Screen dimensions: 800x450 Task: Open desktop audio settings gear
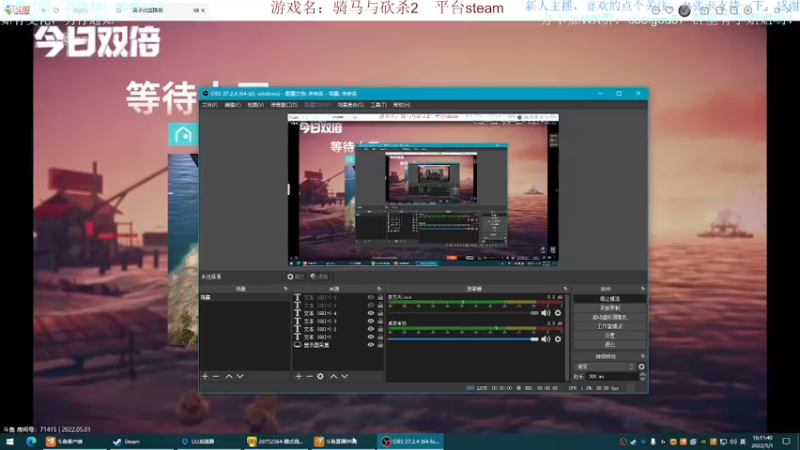click(558, 339)
